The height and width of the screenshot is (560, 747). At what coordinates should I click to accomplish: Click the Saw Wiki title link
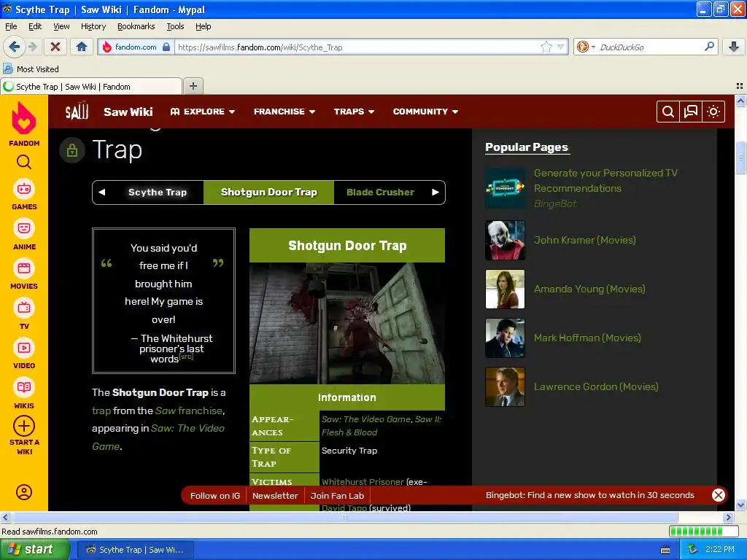click(128, 112)
